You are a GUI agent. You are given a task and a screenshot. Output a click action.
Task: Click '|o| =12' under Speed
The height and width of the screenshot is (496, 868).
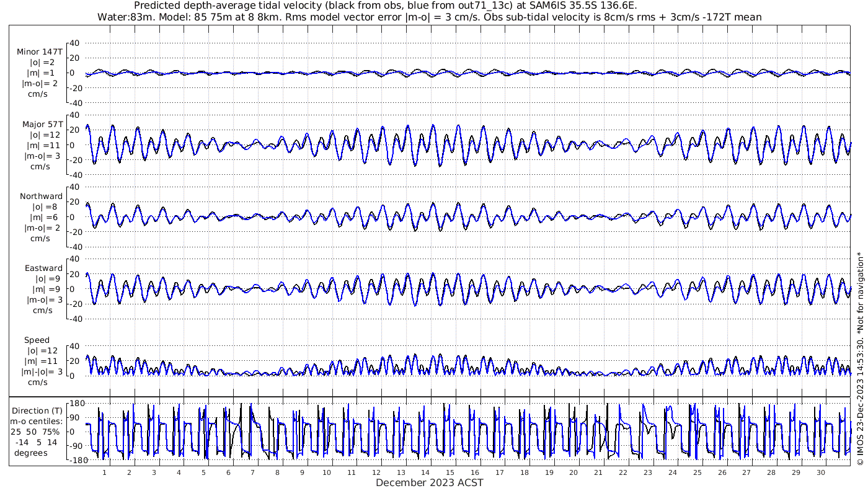pos(42,351)
